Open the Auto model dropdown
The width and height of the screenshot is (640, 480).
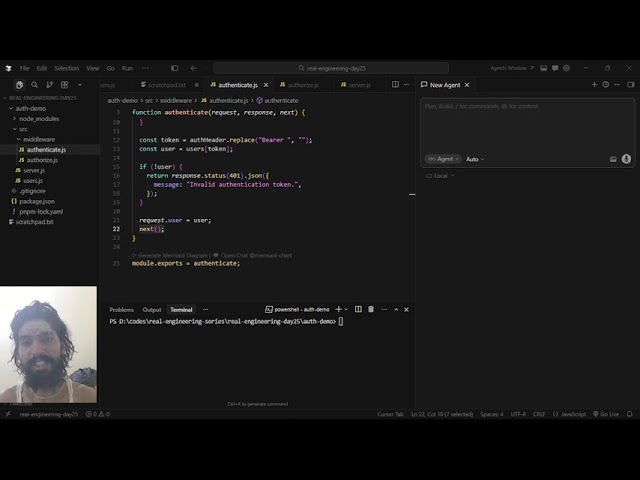tap(475, 159)
